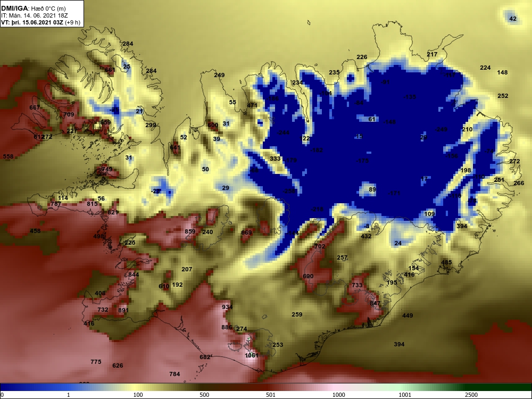The height and width of the screenshot is (399, 532).
Task: Click the map value '226'
Action: pyautogui.click(x=362, y=57)
